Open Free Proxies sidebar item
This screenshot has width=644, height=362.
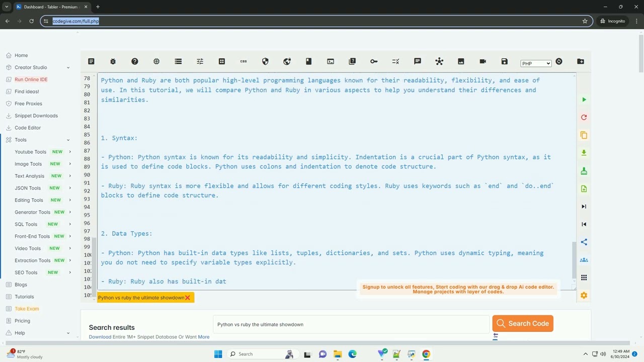pos(28,104)
